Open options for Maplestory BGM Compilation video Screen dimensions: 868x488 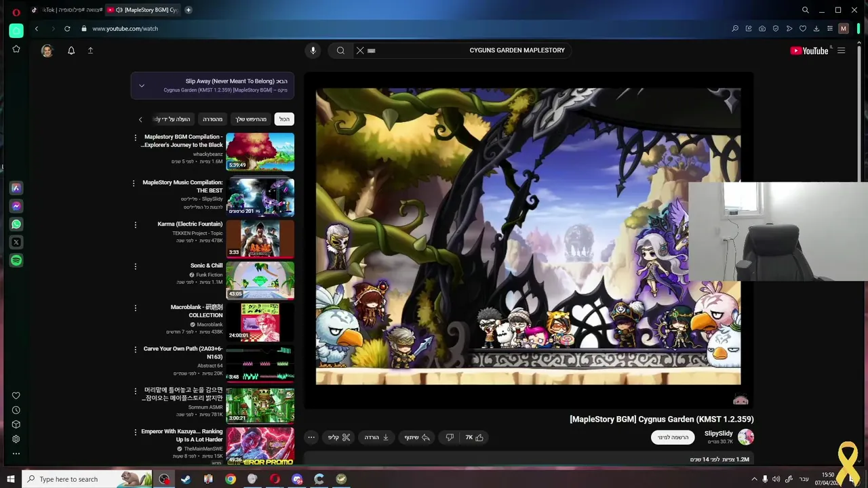coord(135,138)
